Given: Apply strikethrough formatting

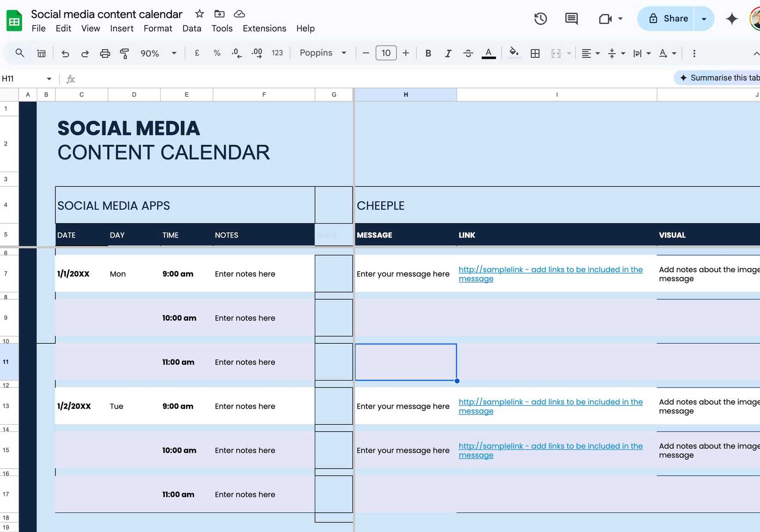Looking at the screenshot, I should coord(468,53).
